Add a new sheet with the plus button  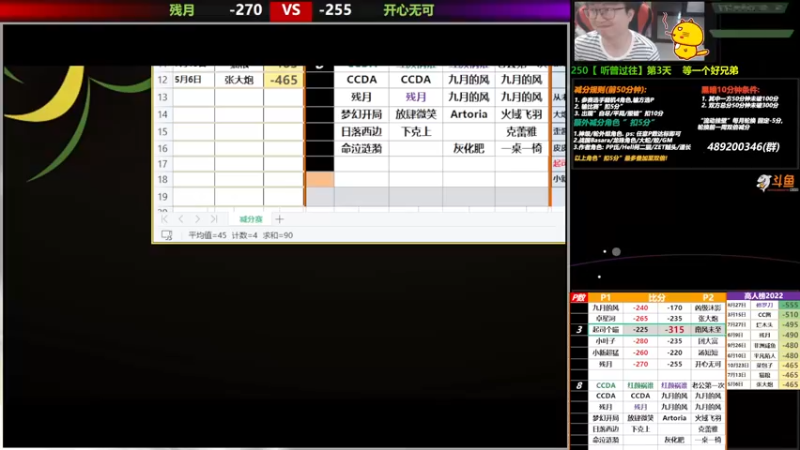pos(279,219)
